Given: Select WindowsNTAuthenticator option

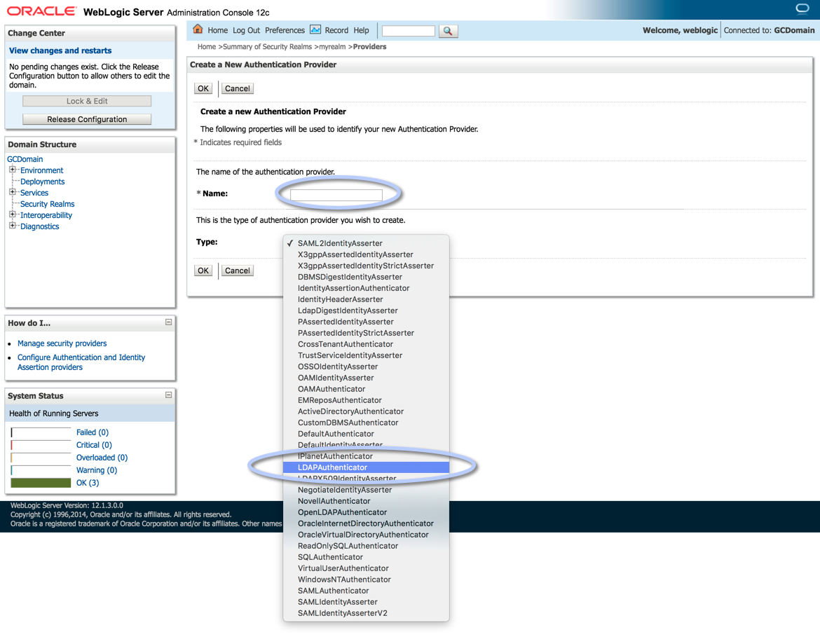Looking at the screenshot, I should (366, 580).
